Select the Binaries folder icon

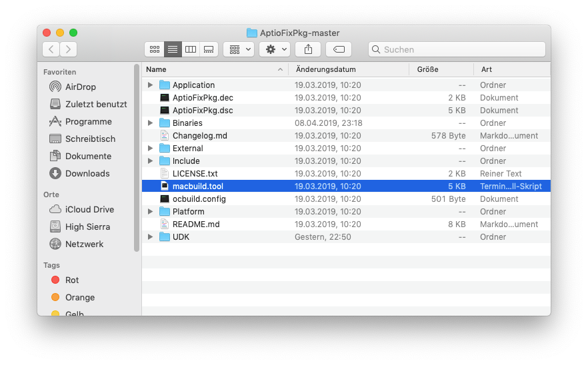(164, 123)
